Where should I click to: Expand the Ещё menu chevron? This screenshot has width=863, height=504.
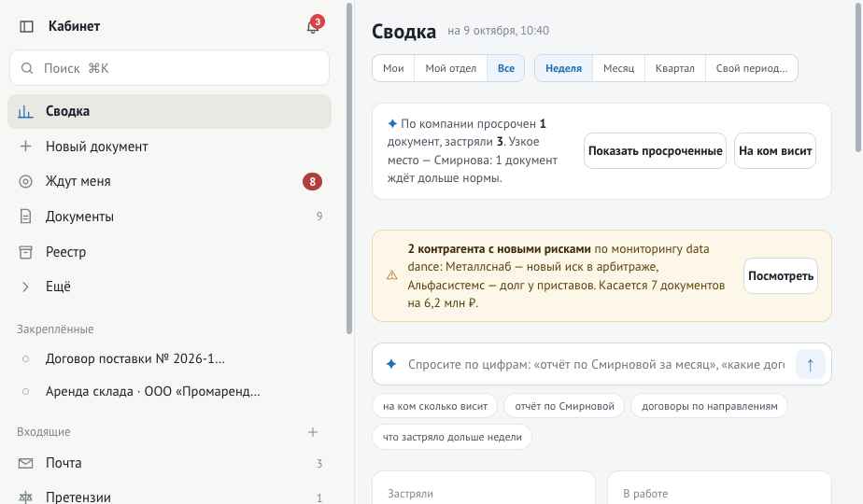pos(25,287)
